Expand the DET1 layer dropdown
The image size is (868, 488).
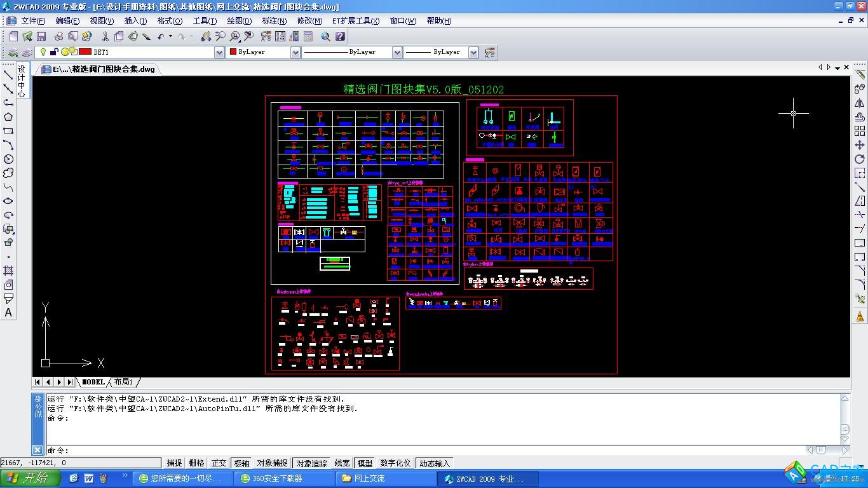(x=219, y=52)
